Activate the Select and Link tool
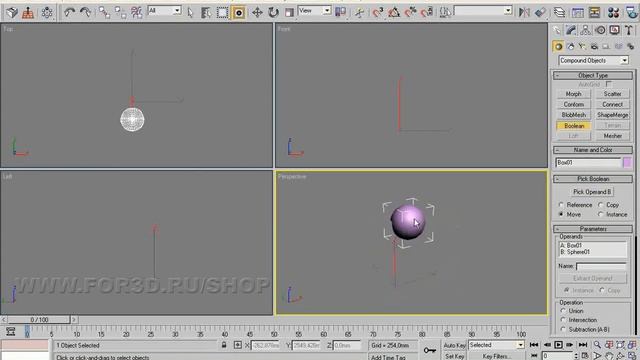This screenshot has width=640, height=360. coord(104,12)
